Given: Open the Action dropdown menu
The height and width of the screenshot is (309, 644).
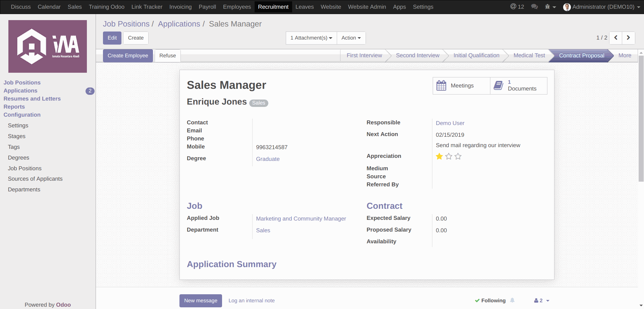Looking at the screenshot, I should (351, 38).
